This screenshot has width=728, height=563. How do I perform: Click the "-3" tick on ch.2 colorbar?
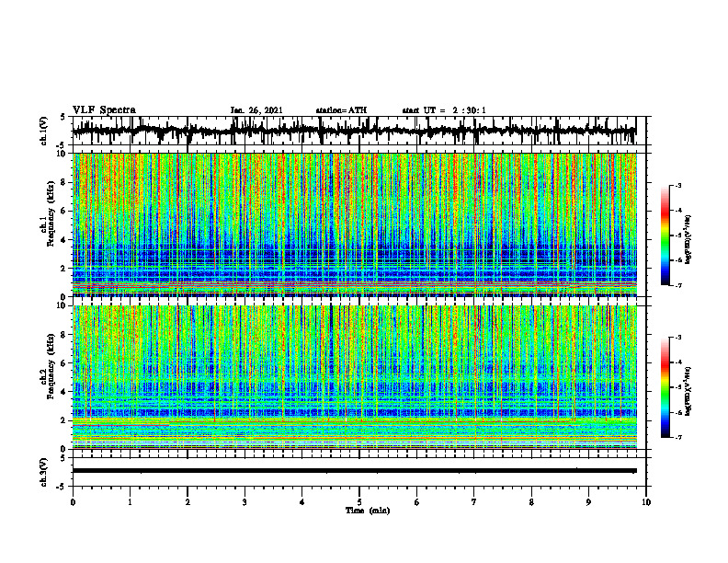677,338
